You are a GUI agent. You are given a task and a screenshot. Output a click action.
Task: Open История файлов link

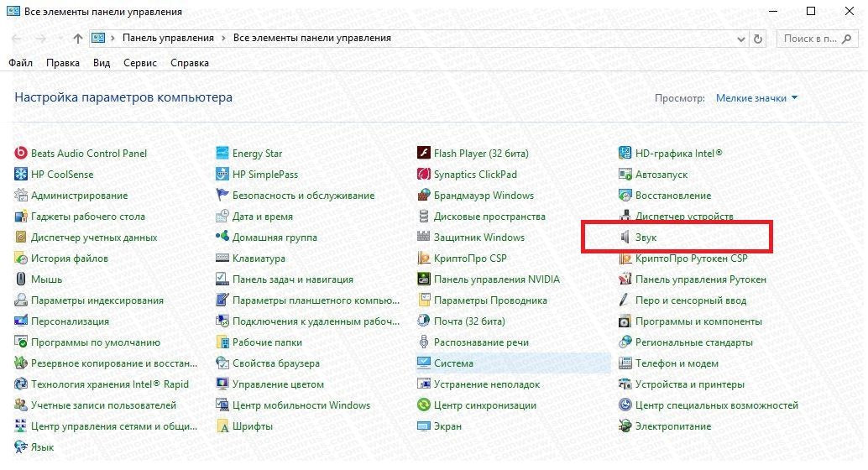pyautogui.click(x=69, y=258)
